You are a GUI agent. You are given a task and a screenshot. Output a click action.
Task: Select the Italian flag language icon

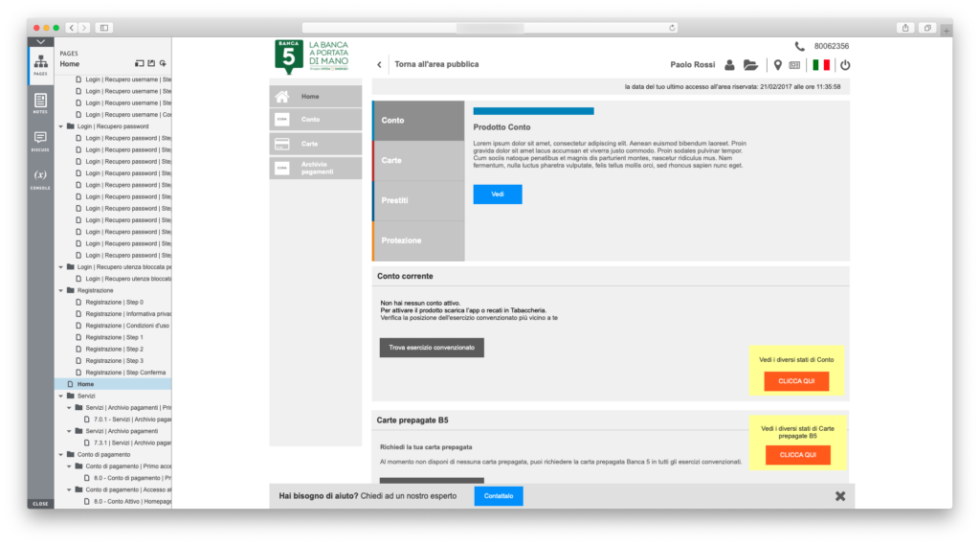coord(821,65)
